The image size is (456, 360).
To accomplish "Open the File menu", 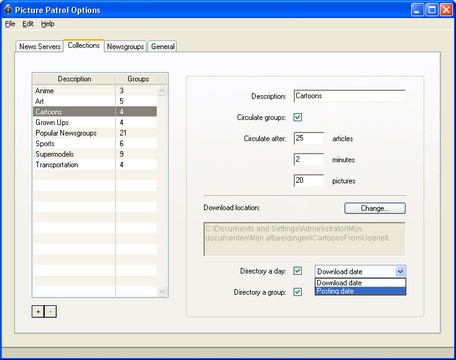I will (x=10, y=24).
